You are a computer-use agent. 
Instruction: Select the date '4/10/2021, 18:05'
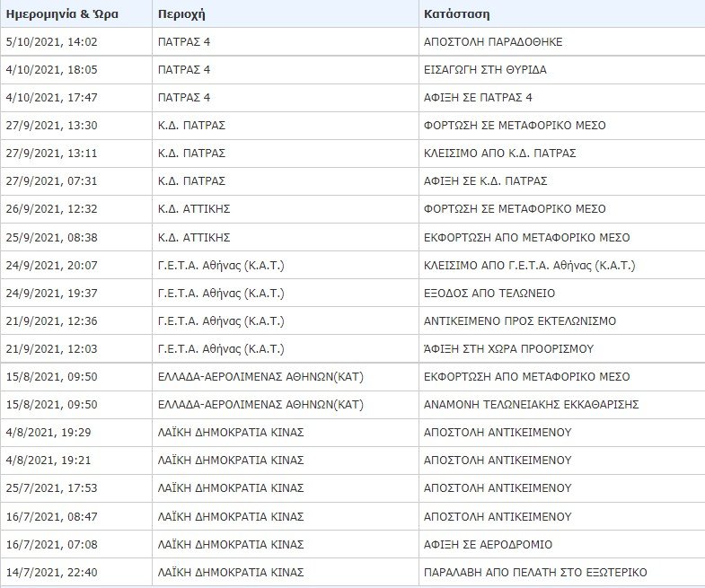coord(52,70)
